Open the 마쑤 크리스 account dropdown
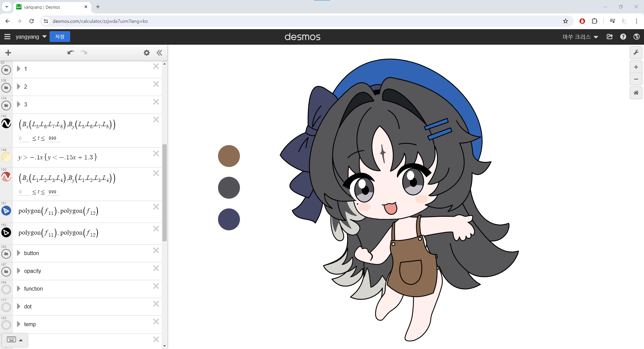This screenshot has height=349, width=644. (x=580, y=37)
